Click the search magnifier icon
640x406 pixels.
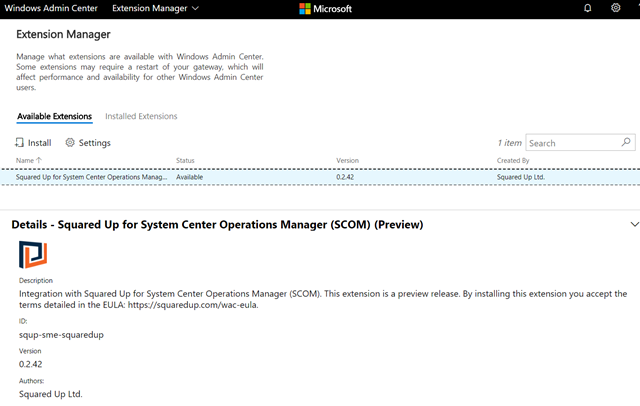tap(626, 142)
